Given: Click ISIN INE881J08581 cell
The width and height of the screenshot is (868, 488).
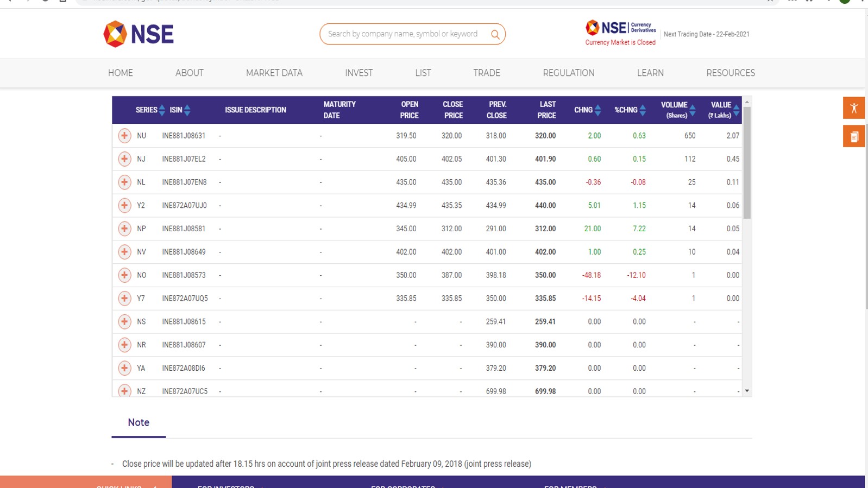Looking at the screenshot, I should [184, 229].
